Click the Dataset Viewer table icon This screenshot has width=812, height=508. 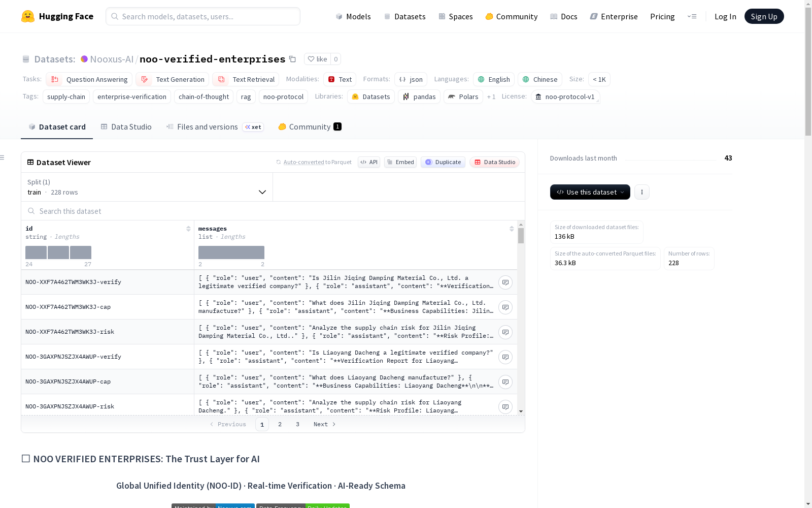coord(30,163)
